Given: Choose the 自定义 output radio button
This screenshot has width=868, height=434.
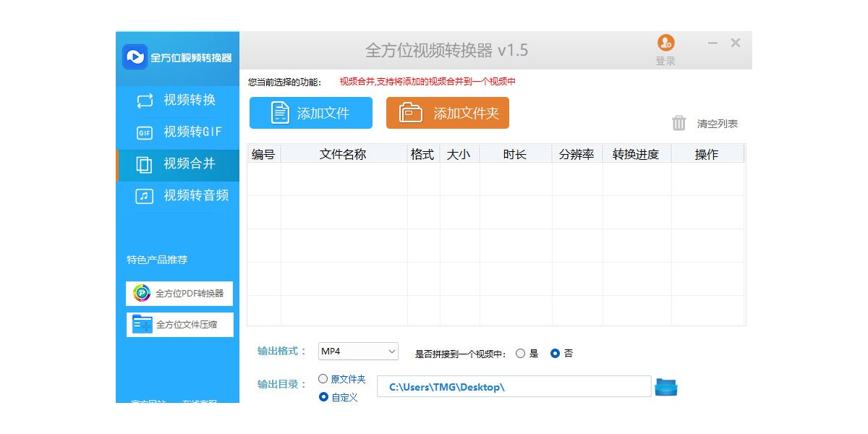Looking at the screenshot, I should [323, 397].
